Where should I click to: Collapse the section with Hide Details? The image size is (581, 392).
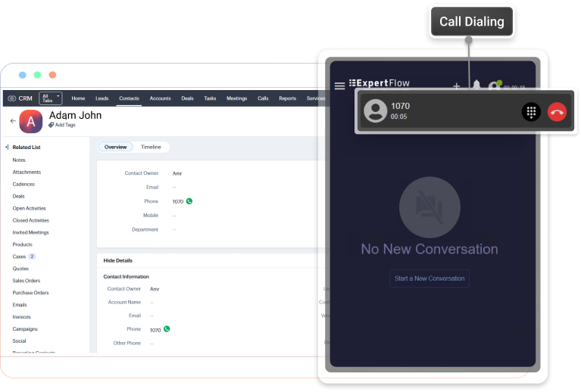(118, 260)
